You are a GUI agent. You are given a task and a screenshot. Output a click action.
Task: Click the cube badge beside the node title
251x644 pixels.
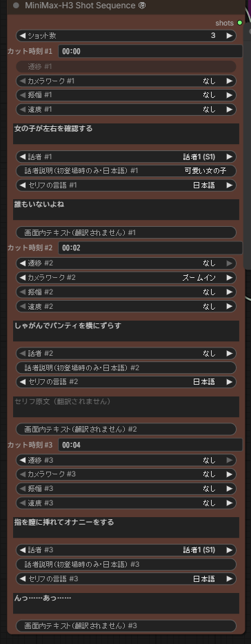(x=143, y=6)
